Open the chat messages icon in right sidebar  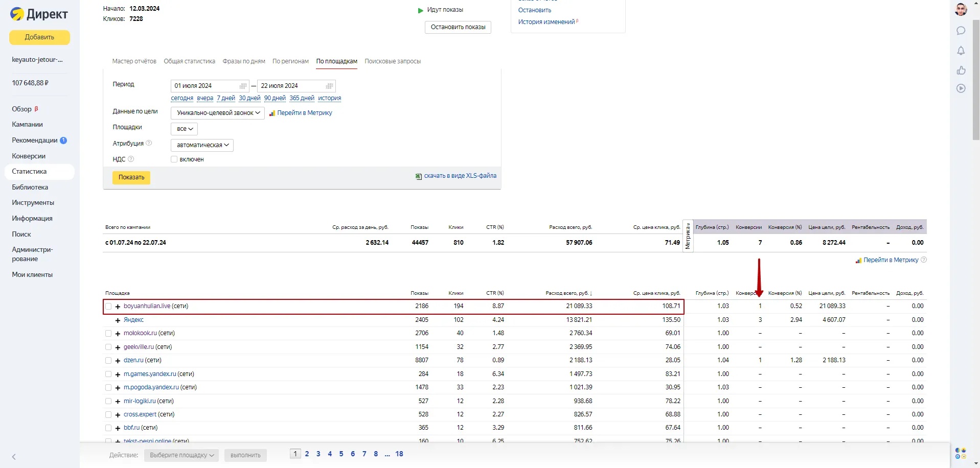[961, 31]
